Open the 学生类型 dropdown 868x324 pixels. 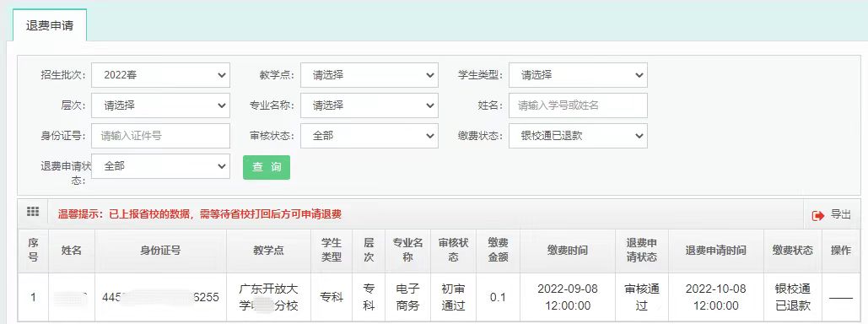click(578, 75)
